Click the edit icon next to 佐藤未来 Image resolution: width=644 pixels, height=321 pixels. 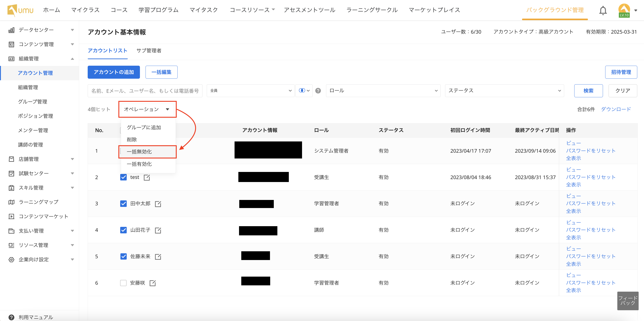[158, 257]
